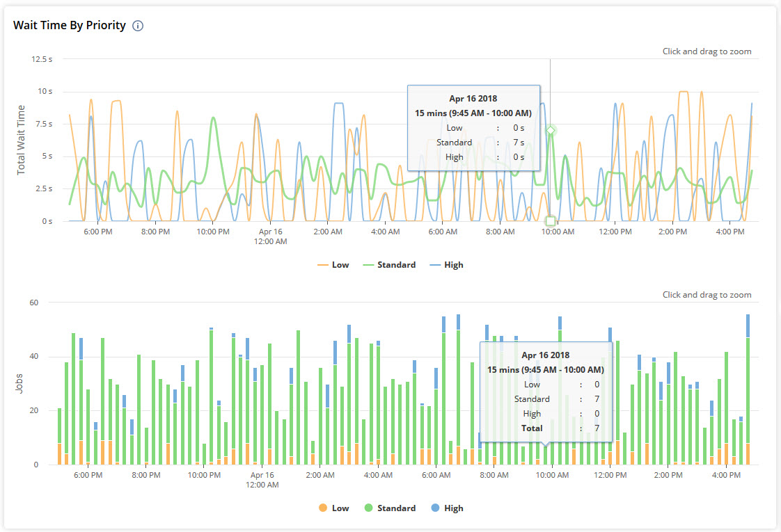Click "6:00 AM" on the wait time chart axis
The width and height of the screenshot is (781, 532).
tap(443, 232)
